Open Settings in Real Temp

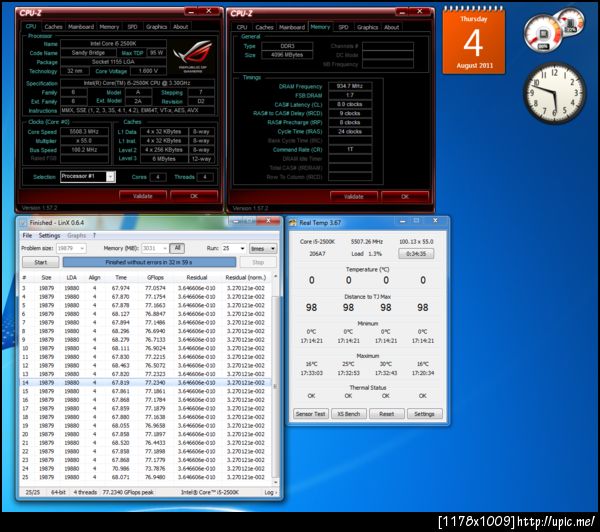(x=424, y=414)
